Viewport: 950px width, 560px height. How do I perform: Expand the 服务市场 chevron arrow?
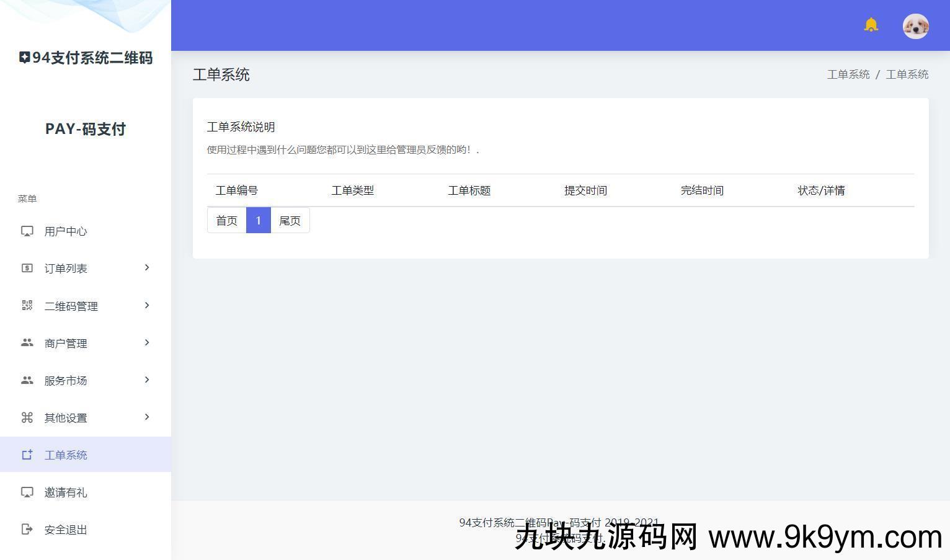coord(147,380)
